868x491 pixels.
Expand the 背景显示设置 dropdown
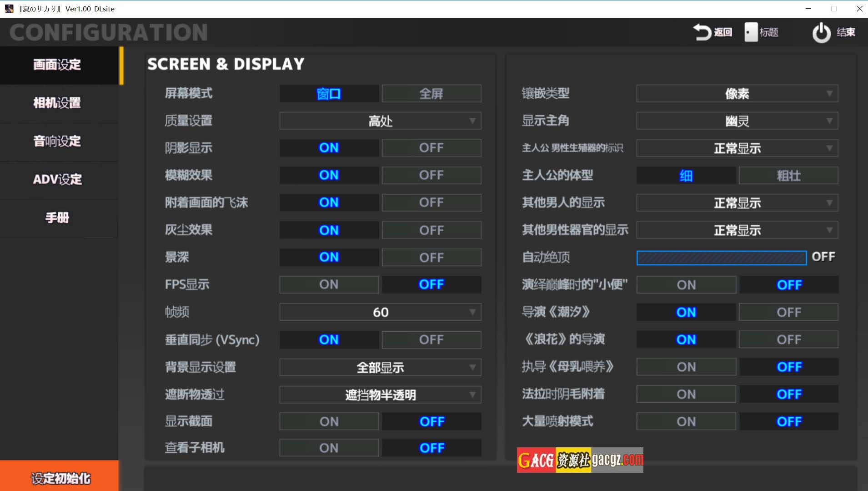pyautogui.click(x=380, y=367)
